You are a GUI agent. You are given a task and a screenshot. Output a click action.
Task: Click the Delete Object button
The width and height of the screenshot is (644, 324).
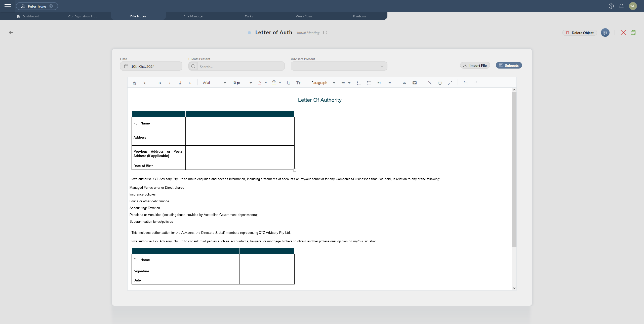pos(579,33)
